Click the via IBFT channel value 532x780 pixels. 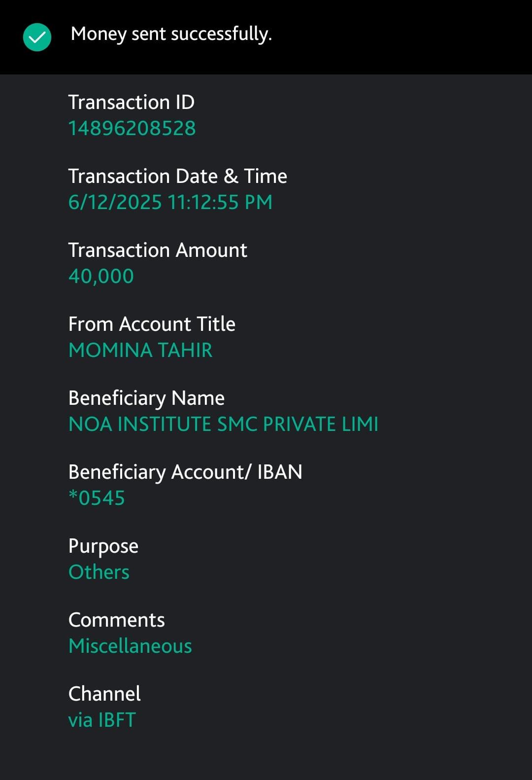point(102,720)
